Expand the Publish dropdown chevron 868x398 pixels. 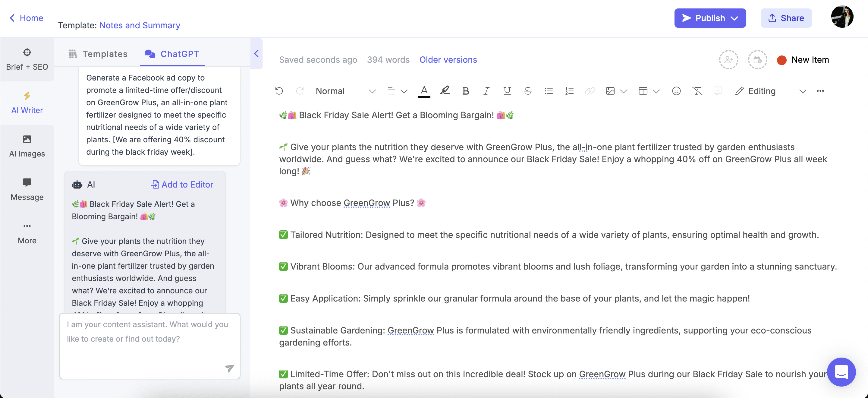(734, 18)
